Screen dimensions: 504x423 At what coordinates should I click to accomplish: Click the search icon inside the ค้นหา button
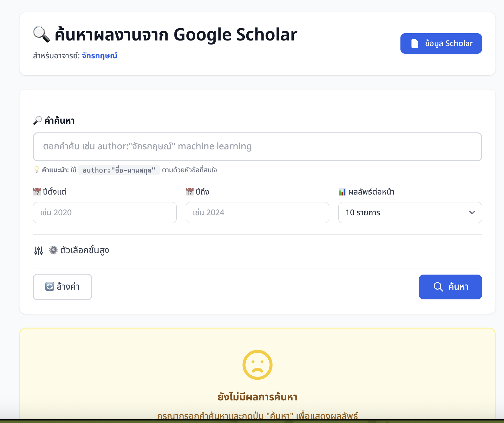pos(438,286)
